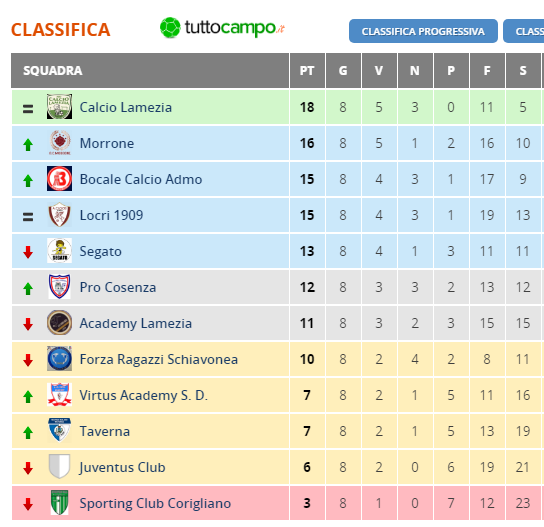This screenshot has width=544, height=527.
Task: Click the SQUADRA column header
Action: pos(150,71)
